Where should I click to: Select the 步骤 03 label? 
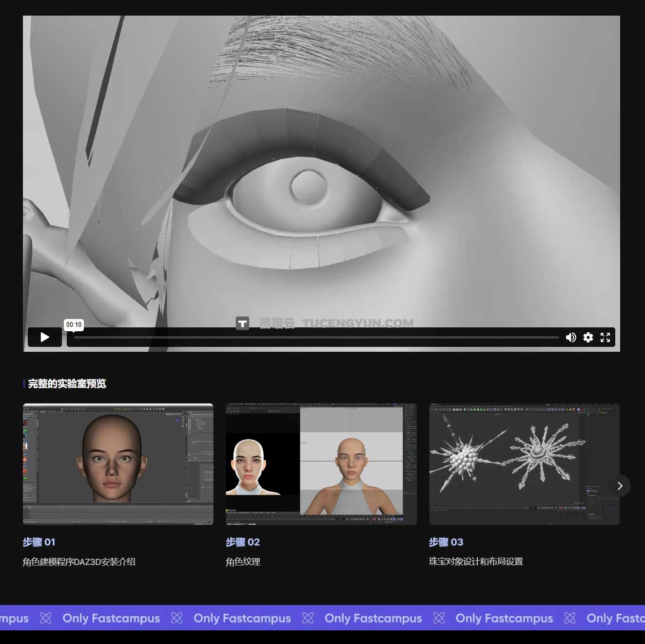point(446,542)
